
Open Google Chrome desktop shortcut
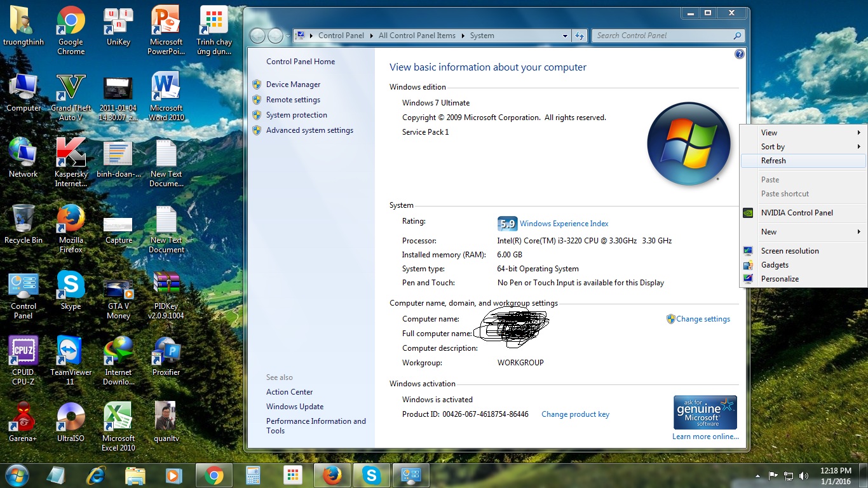[71, 30]
